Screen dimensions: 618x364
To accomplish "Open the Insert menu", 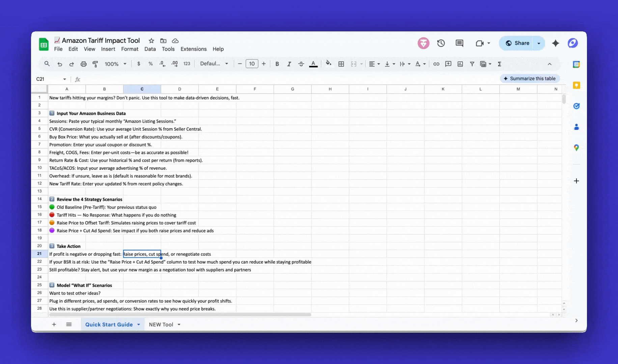I will coord(108,49).
